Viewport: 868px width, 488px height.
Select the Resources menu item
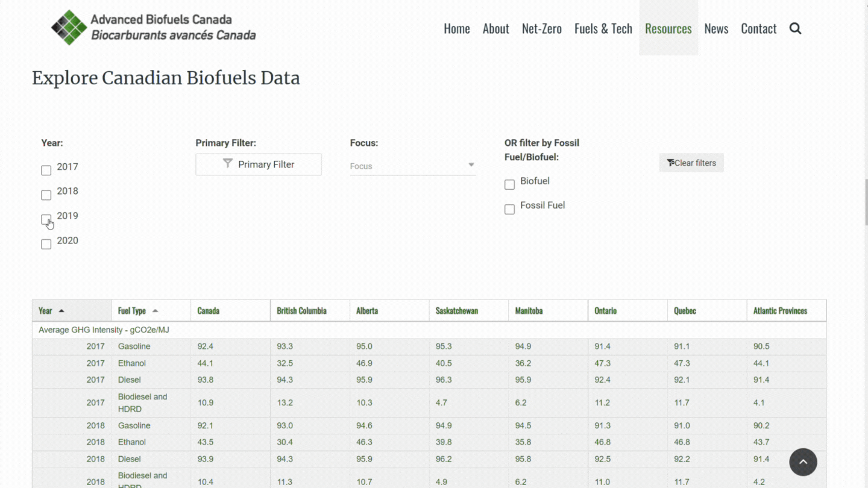pos(668,28)
